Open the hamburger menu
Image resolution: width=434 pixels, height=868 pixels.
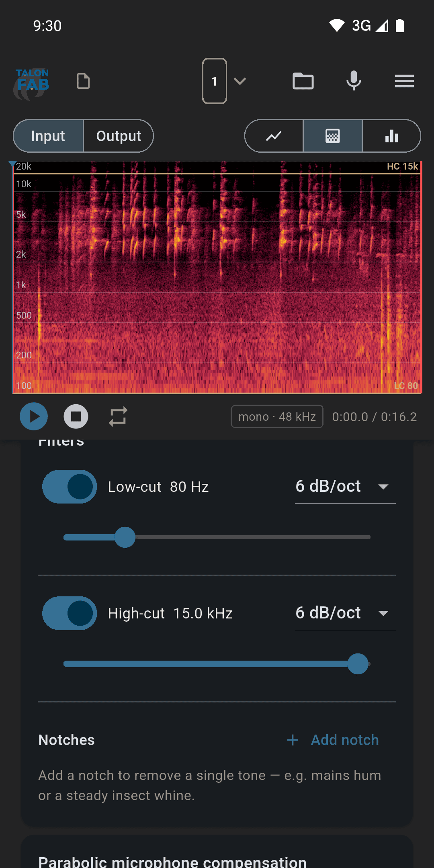coord(404,81)
